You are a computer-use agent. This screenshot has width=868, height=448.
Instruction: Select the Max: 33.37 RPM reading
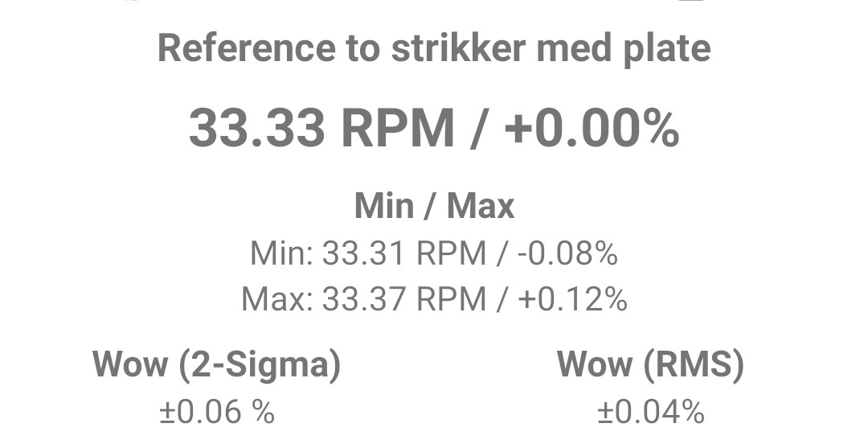[364, 299]
